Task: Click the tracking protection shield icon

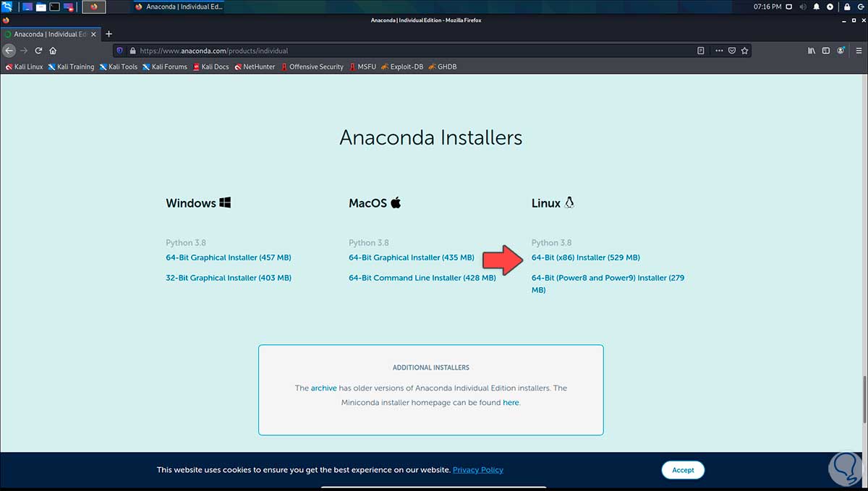Action: pyautogui.click(x=120, y=51)
